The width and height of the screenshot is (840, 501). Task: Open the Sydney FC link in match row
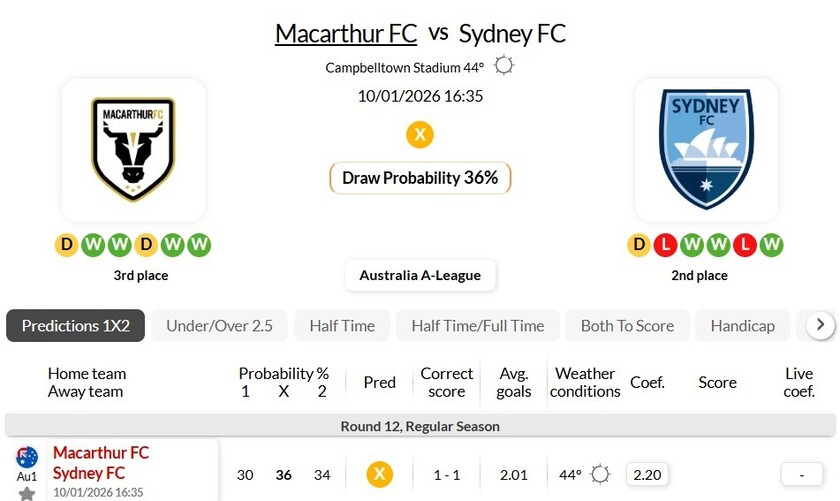pyautogui.click(x=89, y=472)
